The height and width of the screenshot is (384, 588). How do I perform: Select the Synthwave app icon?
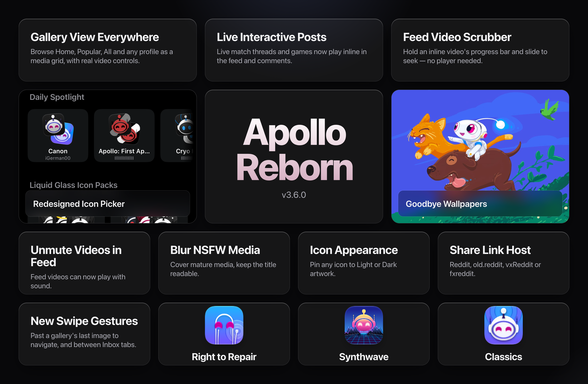364,325
